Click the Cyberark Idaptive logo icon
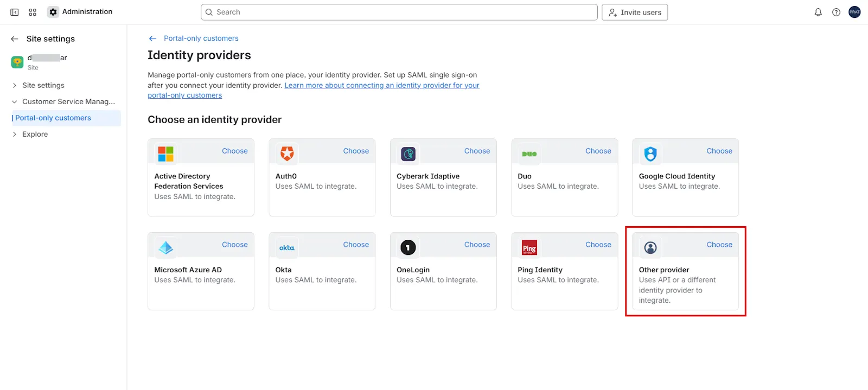The width and height of the screenshot is (868, 390). (408, 154)
